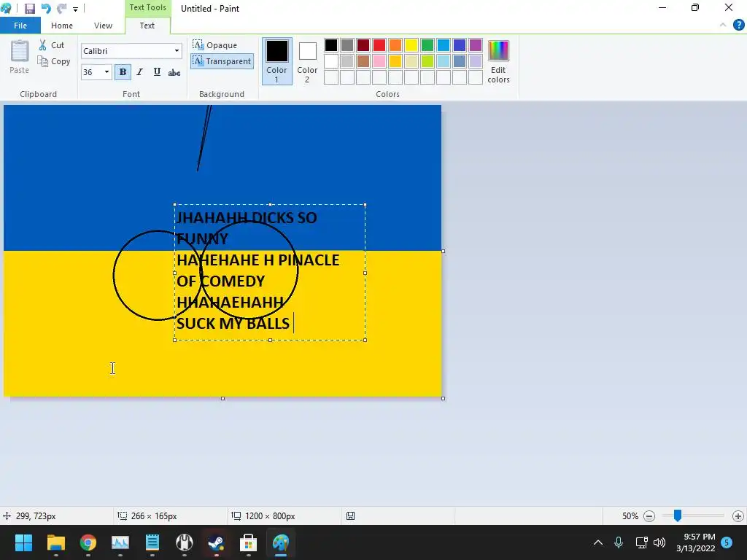
Task: Copy the selected text
Action: tap(54, 61)
